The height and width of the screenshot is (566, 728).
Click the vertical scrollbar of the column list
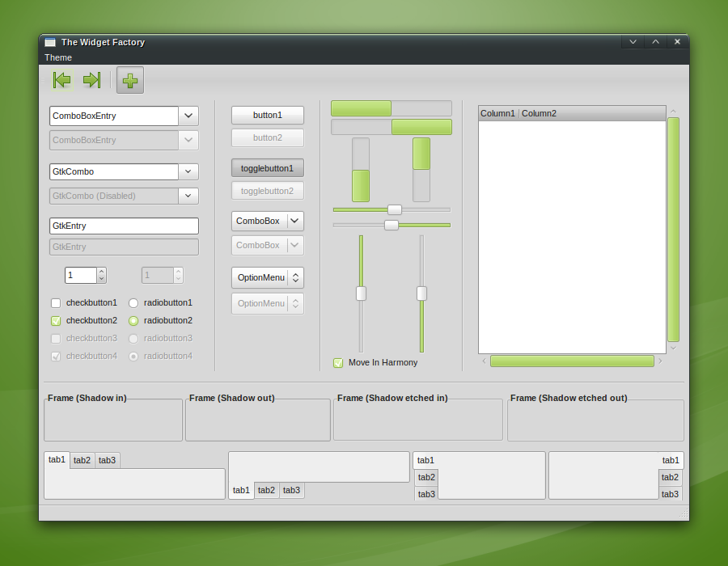[673, 230]
